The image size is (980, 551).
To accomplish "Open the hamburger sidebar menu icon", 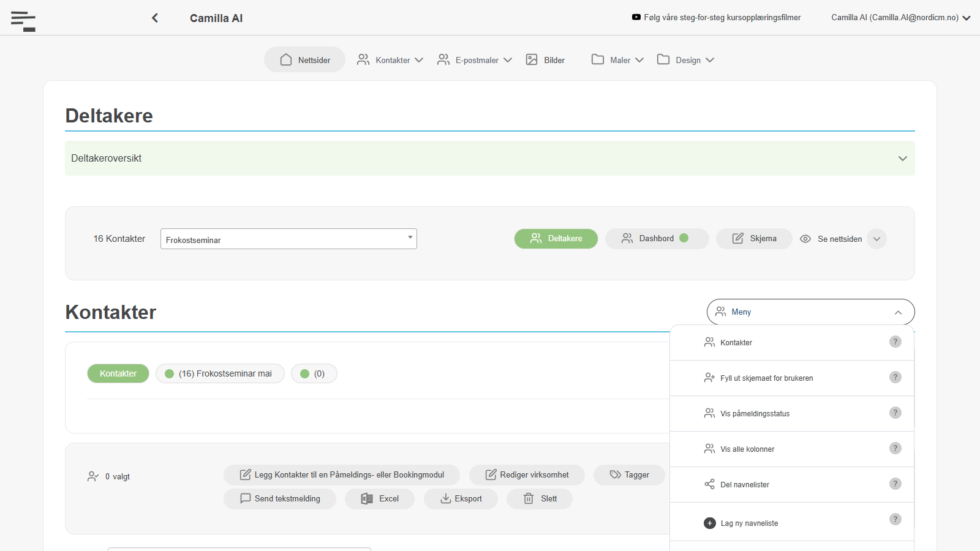I will 23,21.
